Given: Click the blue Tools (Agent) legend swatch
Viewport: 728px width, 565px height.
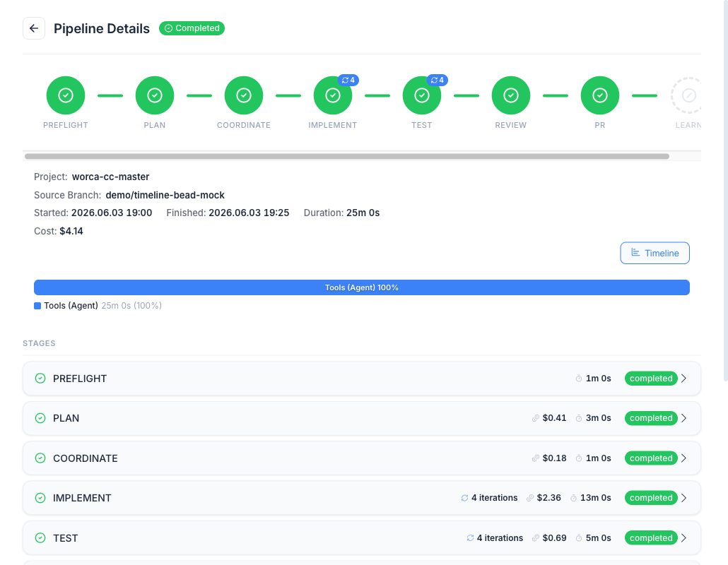Looking at the screenshot, I should (37, 306).
